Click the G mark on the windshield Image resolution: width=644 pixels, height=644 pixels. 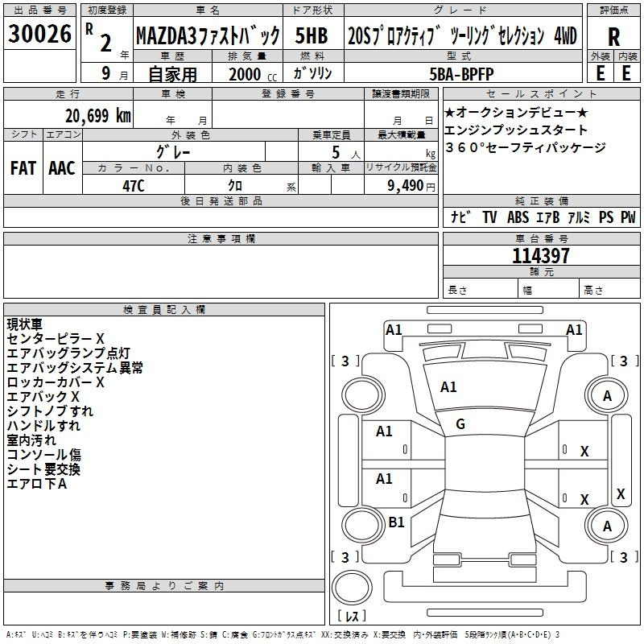(x=460, y=424)
